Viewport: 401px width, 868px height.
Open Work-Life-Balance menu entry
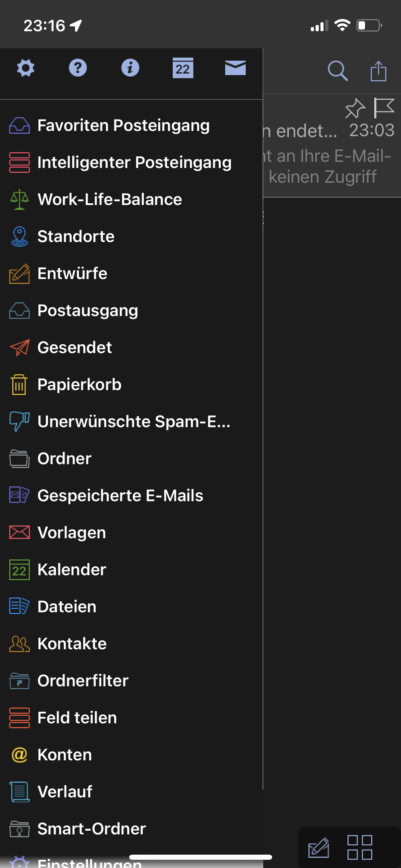(x=110, y=200)
